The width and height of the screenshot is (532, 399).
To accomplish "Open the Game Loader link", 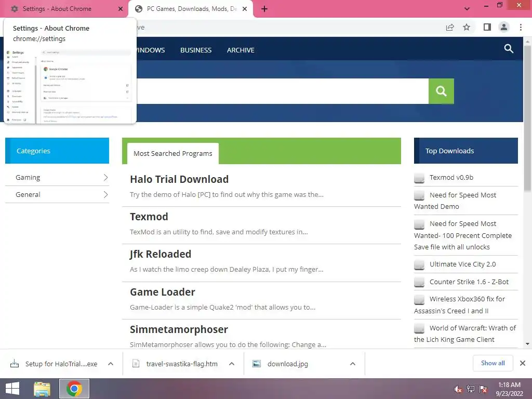I will 163,292.
